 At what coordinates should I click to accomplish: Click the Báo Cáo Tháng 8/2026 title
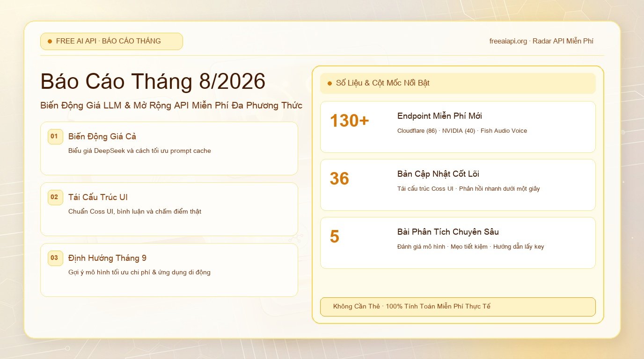tap(153, 81)
